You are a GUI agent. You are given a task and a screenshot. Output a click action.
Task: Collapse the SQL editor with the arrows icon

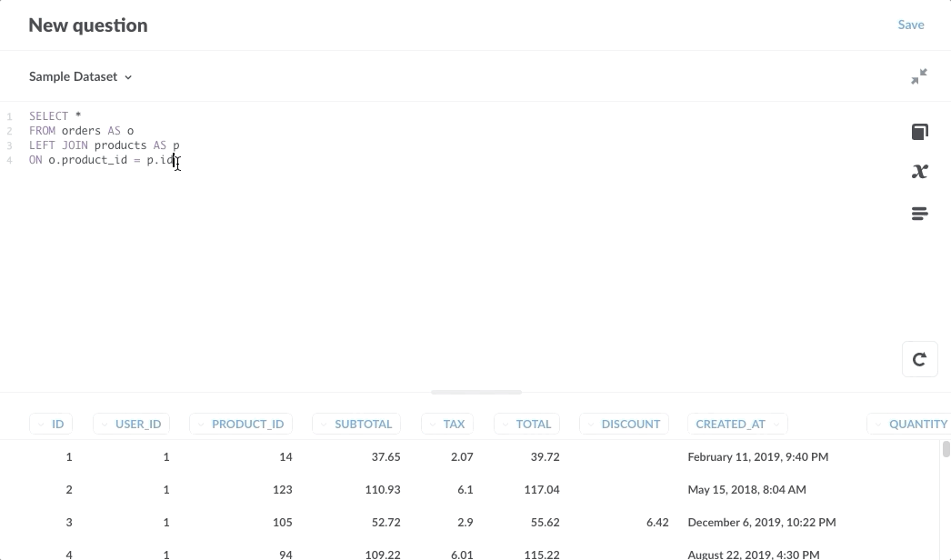pyautogui.click(x=919, y=76)
